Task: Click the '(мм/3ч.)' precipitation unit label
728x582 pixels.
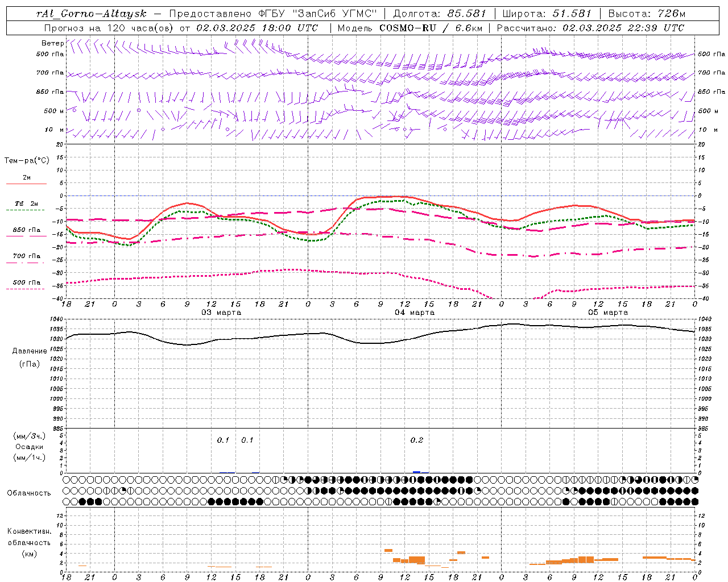Action: pos(30,436)
